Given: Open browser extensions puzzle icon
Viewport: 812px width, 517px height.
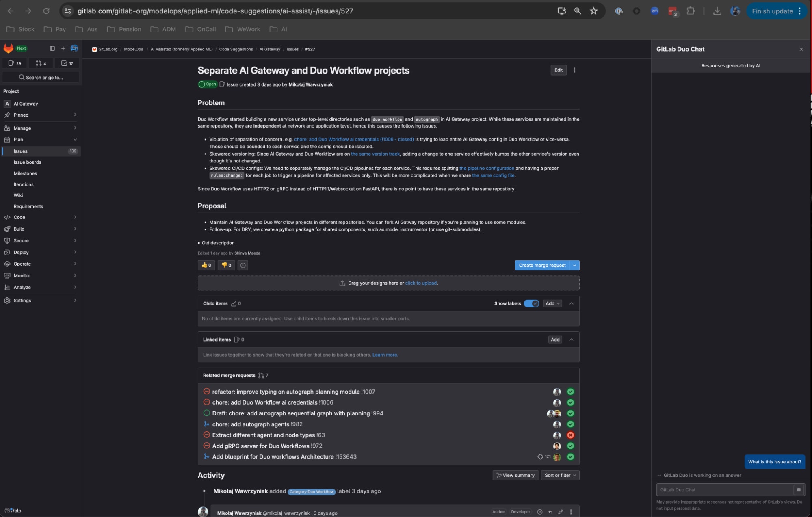Looking at the screenshot, I should pos(691,11).
